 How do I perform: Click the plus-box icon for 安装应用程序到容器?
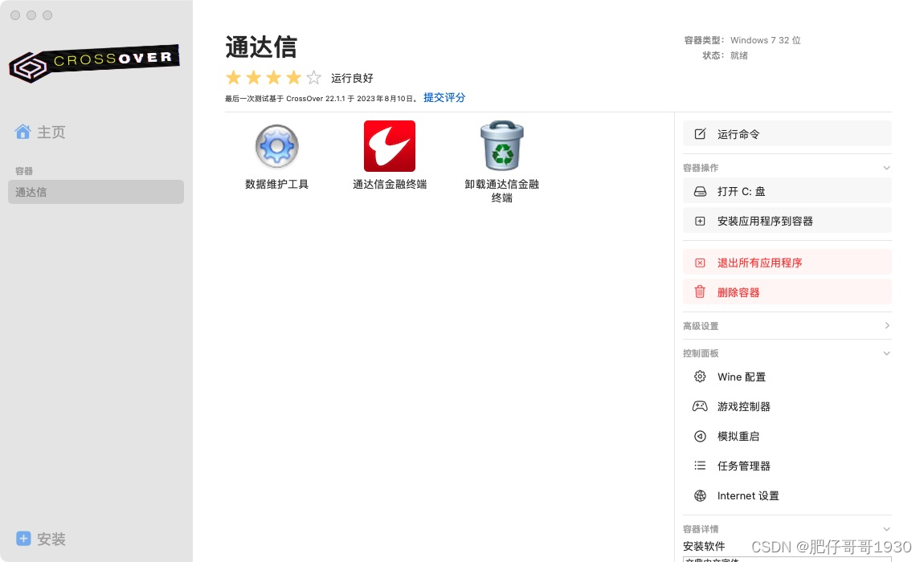(x=700, y=221)
